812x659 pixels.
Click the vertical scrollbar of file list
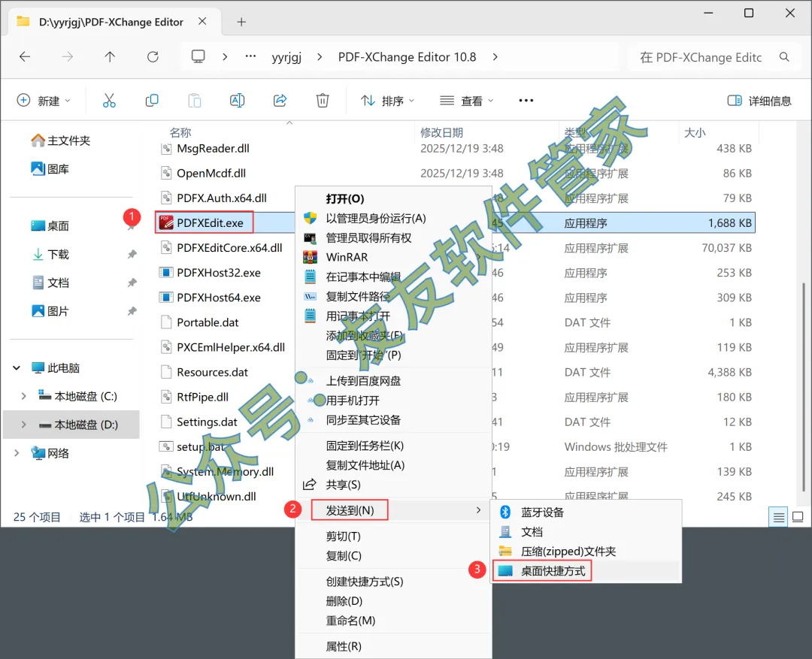pyautogui.click(x=803, y=386)
